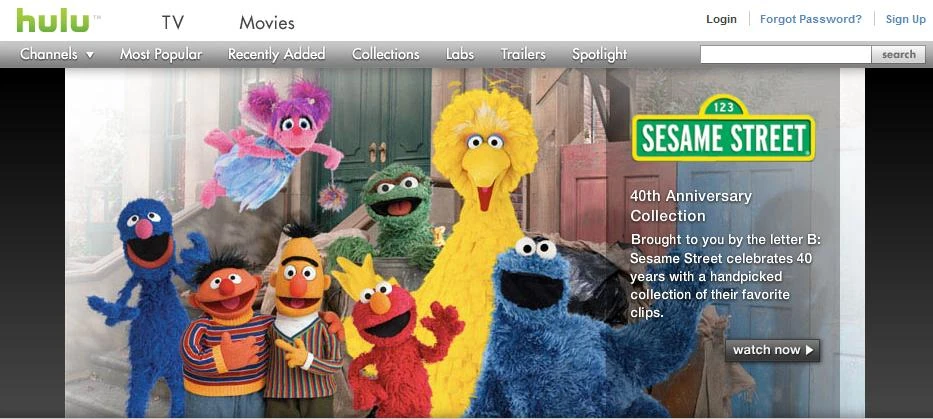Click the search button

tap(898, 54)
